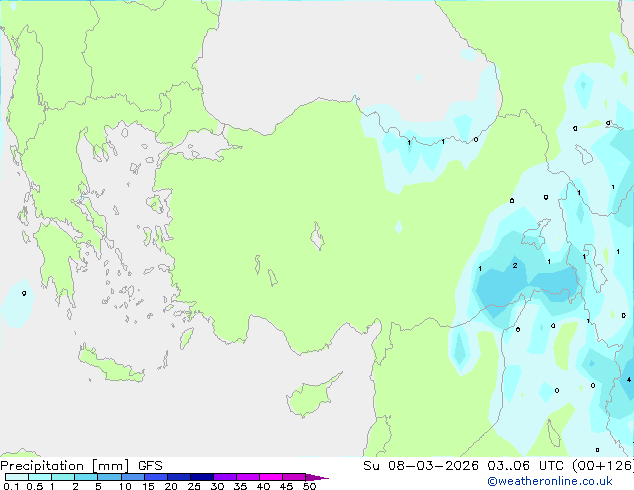Pick the purple 30–35 mm legend swatch

click(225, 477)
